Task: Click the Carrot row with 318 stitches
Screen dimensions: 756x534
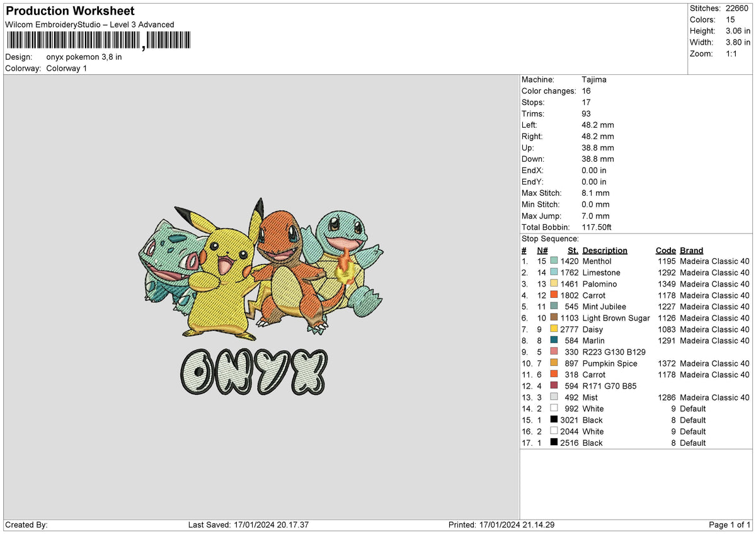Action: pyautogui.click(x=636, y=375)
